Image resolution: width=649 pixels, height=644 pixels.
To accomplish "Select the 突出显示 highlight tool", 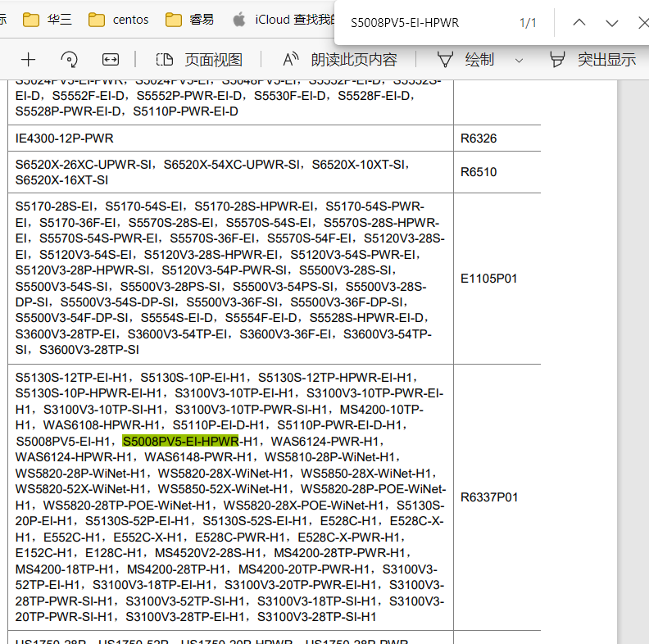I will tap(592, 60).
